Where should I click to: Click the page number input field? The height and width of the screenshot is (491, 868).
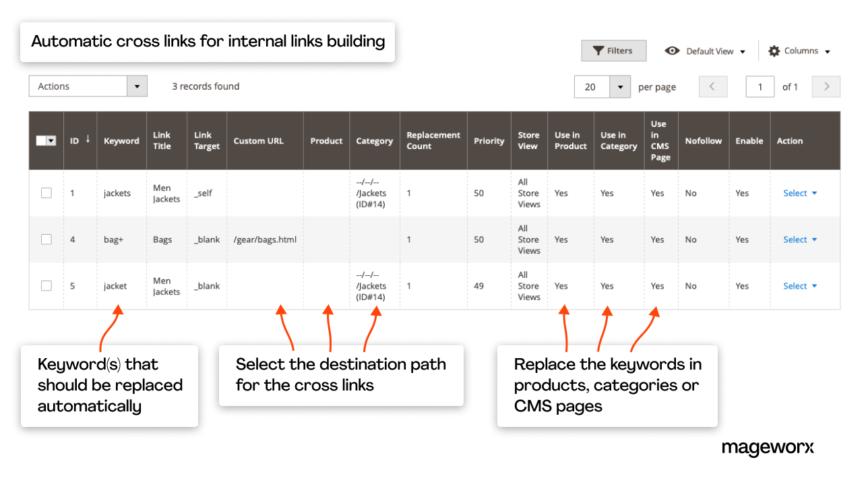[x=760, y=86]
